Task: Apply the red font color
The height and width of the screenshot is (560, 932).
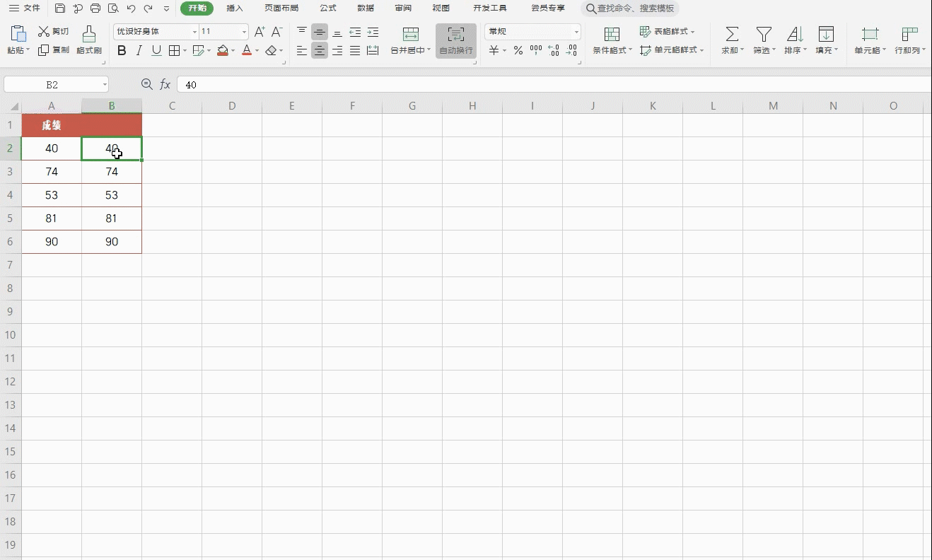Action: [247, 50]
